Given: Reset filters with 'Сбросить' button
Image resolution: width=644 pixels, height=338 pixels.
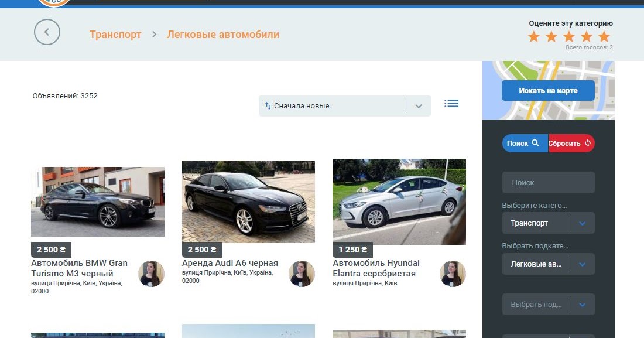Looking at the screenshot, I should [x=571, y=144].
